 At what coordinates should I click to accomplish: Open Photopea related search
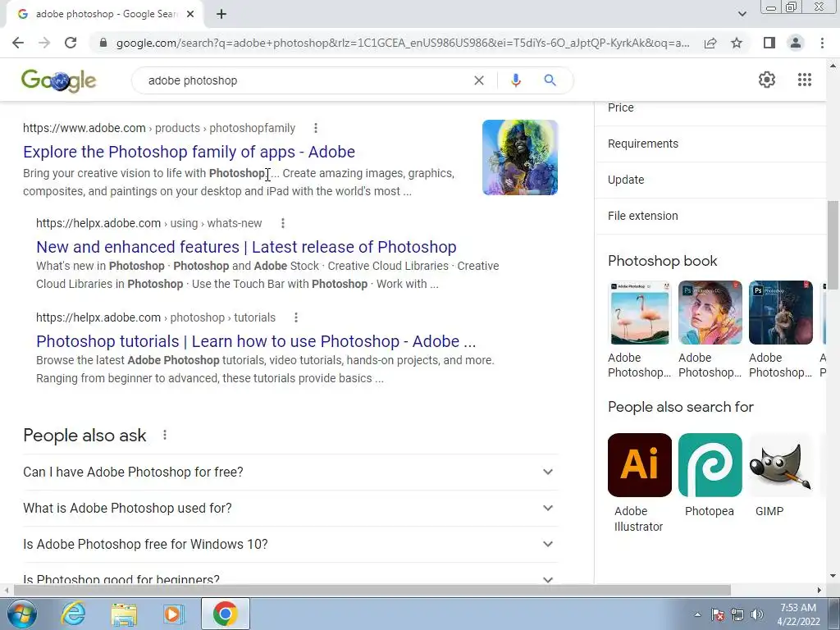710,465
